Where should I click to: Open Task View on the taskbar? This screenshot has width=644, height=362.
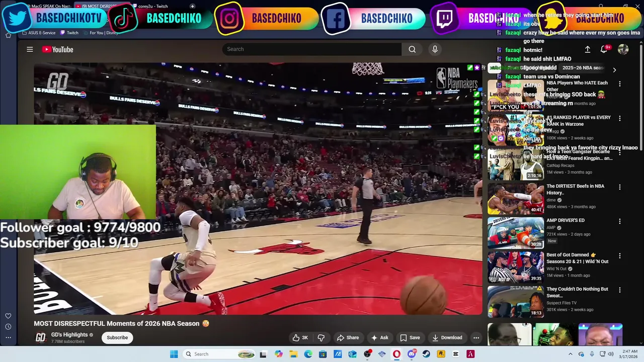point(263,354)
